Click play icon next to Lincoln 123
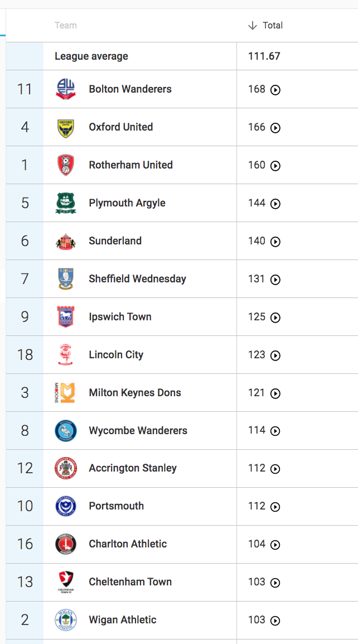Screen dimensions: 358x644 coord(275,355)
